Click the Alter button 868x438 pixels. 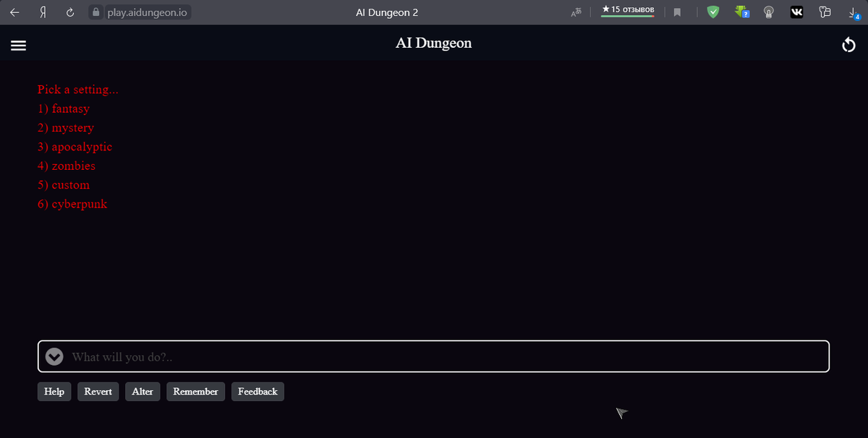[x=142, y=392]
